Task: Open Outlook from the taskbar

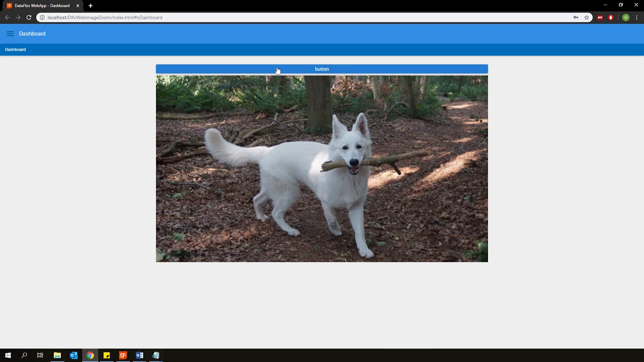Action: [74, 355]
